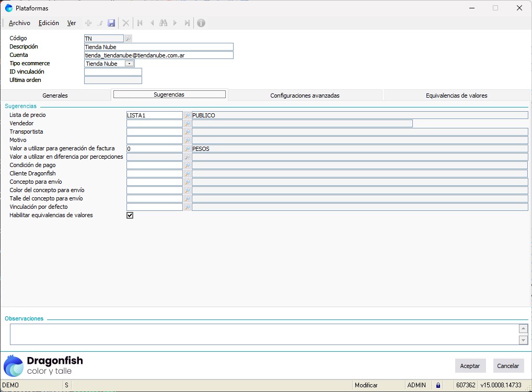Screen dimensions: 532x392
Task: Click the Save floppy disk icon
Action: coord(111,23)
